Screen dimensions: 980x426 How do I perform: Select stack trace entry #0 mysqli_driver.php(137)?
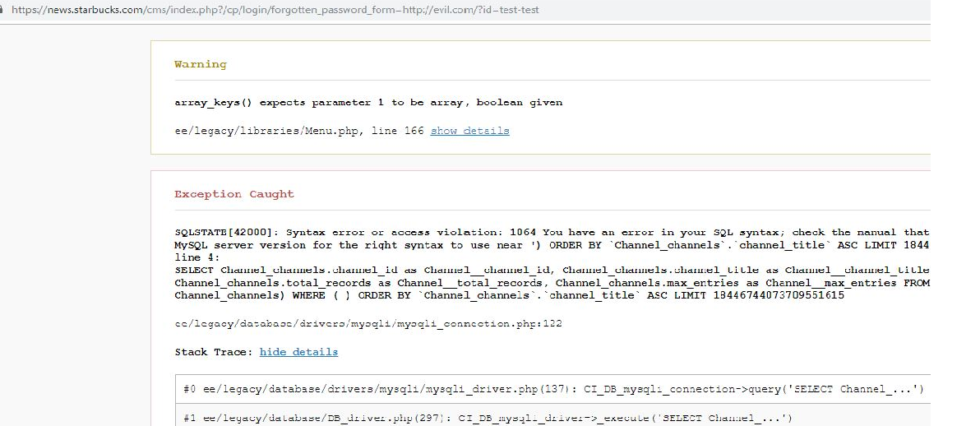point(549,389)
